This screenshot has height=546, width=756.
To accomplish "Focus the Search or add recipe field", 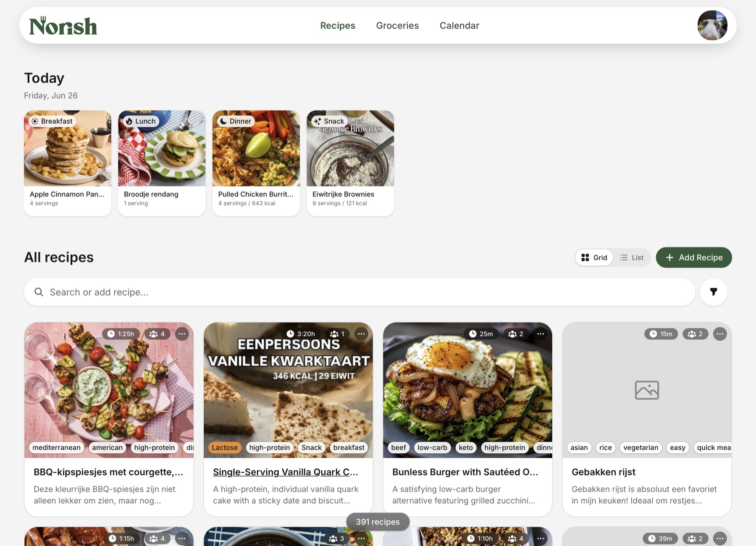I will coord(360,292).
